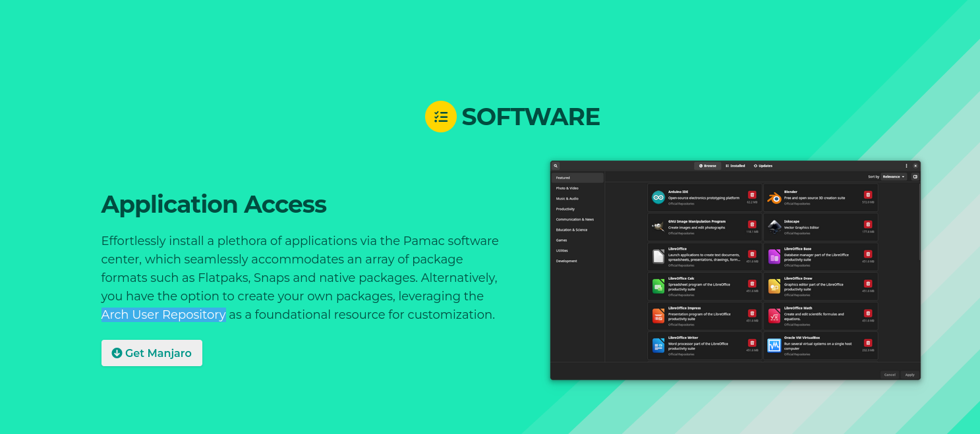Open the three-dot menu in Pamac header
980x434 pixels.
coord(906,166)
